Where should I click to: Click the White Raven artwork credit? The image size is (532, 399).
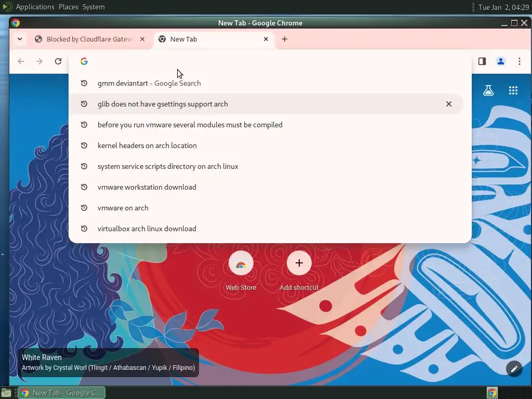click(x=108, y=362)
